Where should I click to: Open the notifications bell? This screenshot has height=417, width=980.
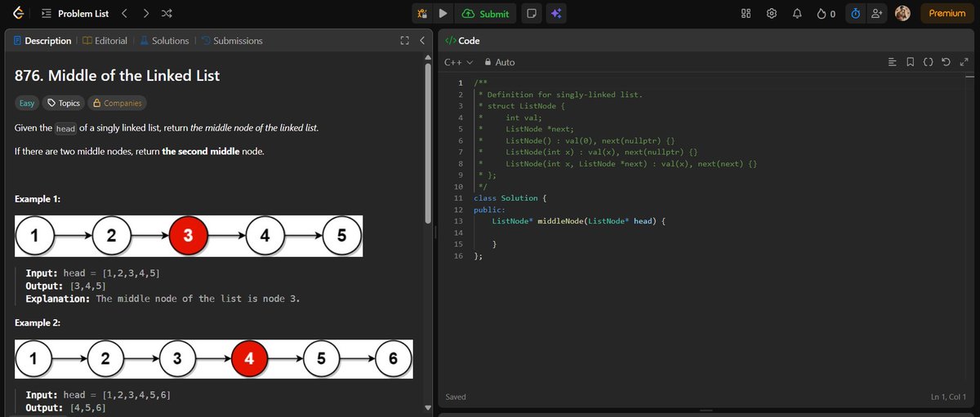tap(798, 13)
